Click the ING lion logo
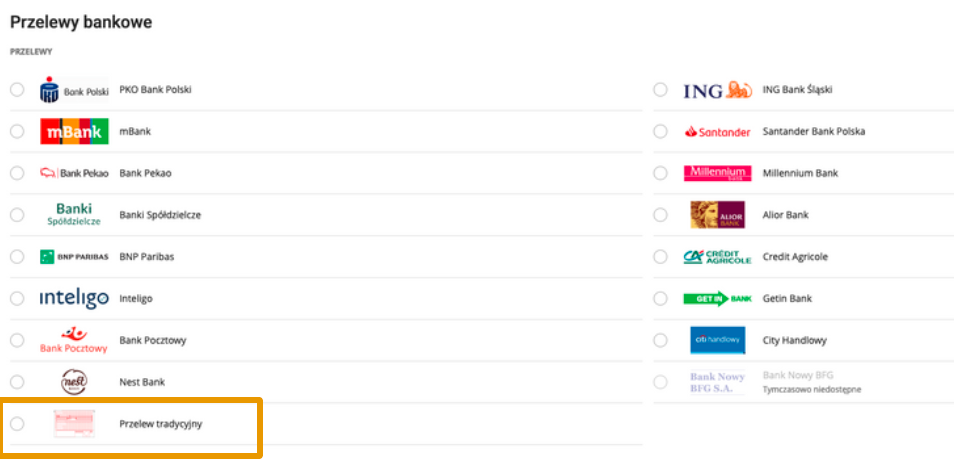The width and height of the screenshot is (954, 464). 717,90
